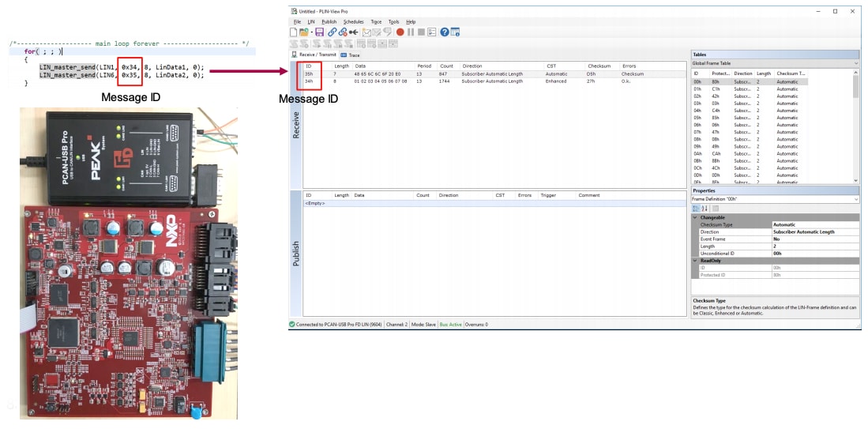Open the Schedules menu
Image resolution: width=868 pixels, height=429 pixels.
point(353,21)
